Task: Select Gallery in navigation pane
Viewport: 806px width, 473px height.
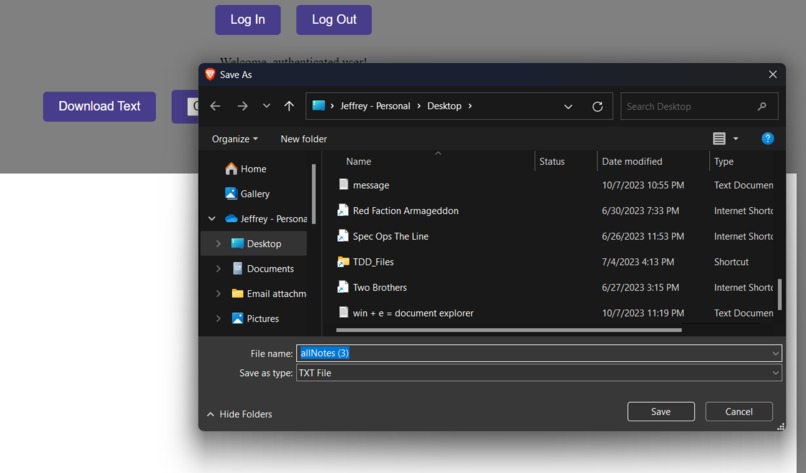Action: [x=247, y=194]
